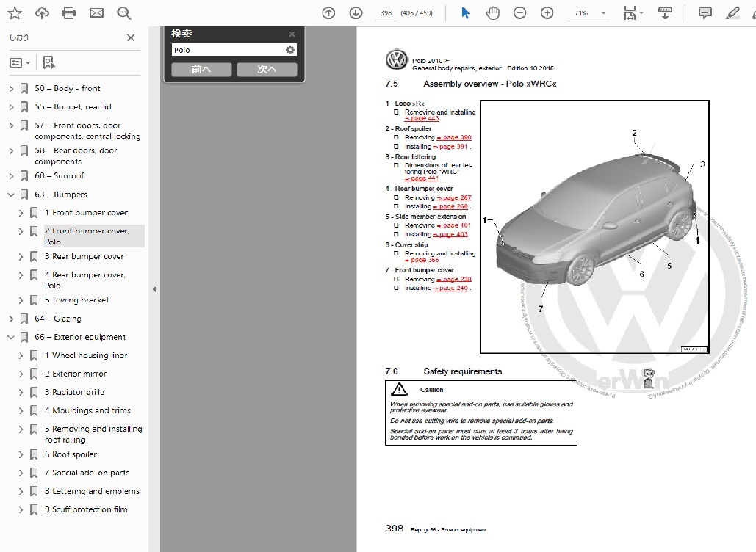The height and width of the screenshot is (552, 756).
Task: Collapse the '66 – Exterior equipment' section
Action: (11, 337)
